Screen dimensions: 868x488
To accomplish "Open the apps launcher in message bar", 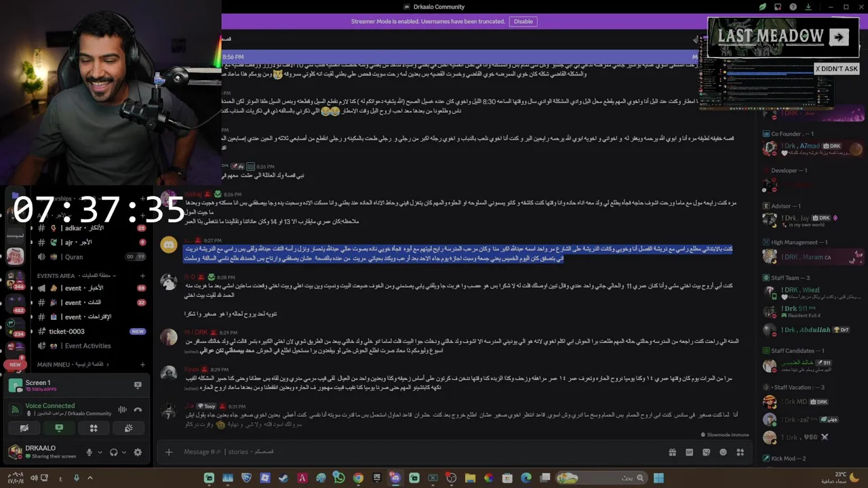I will (741, 452).
